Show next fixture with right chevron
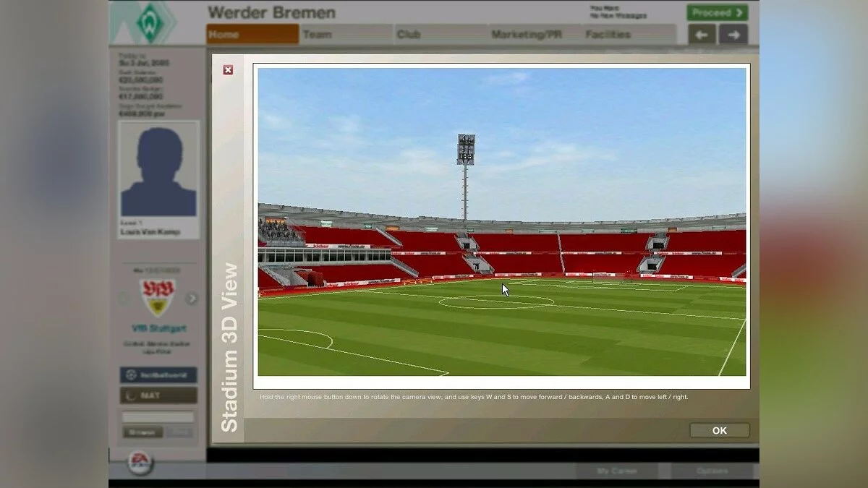This screenshot has height=488, width=868. (192, 298)
